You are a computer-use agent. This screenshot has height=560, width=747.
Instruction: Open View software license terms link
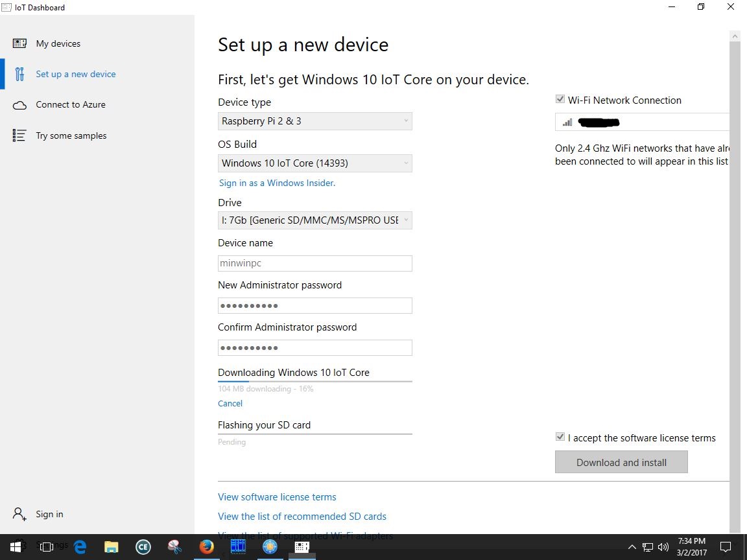click(277, 496)
